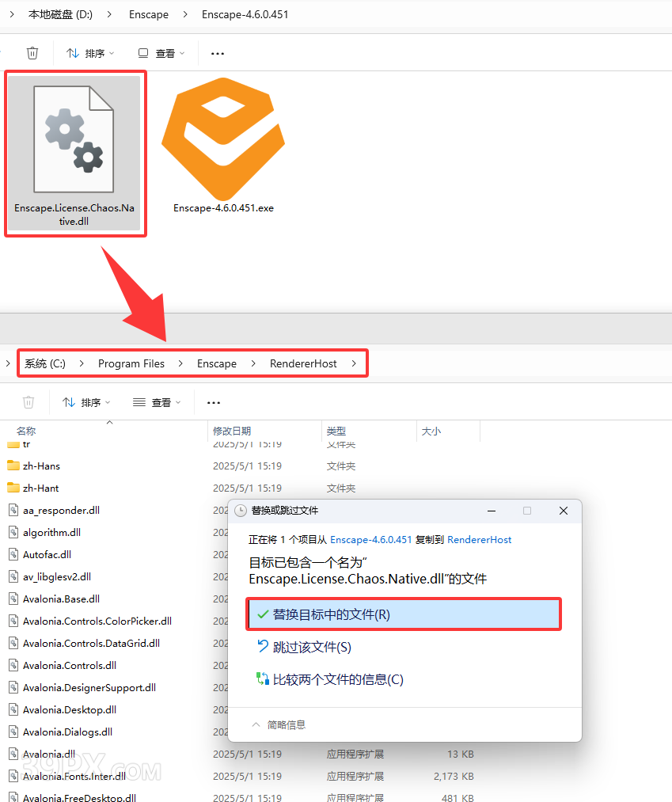Click the zh-Hans folder icon
Screen dimensions: 672x802
[x=13, y=466]
